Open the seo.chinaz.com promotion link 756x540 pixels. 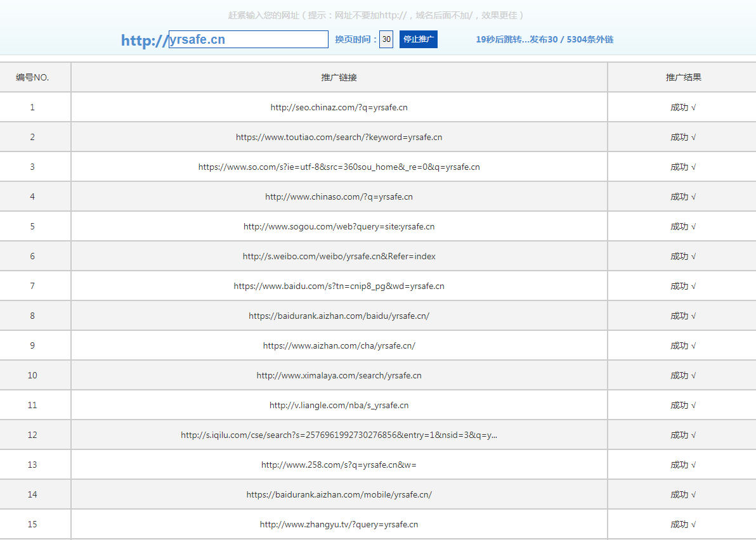coord(339,107)
